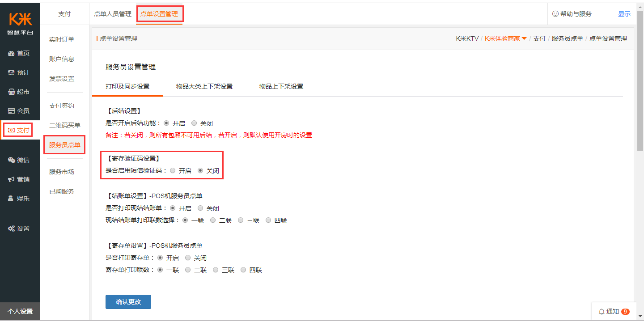Select 支付 in the dark sidebar

click(19, 130)
